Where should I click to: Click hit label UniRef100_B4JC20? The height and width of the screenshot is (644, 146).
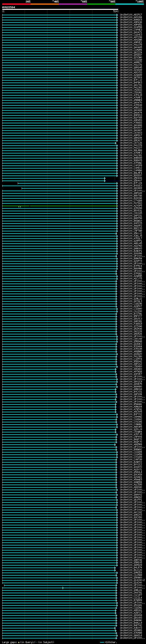click(131, 570)
